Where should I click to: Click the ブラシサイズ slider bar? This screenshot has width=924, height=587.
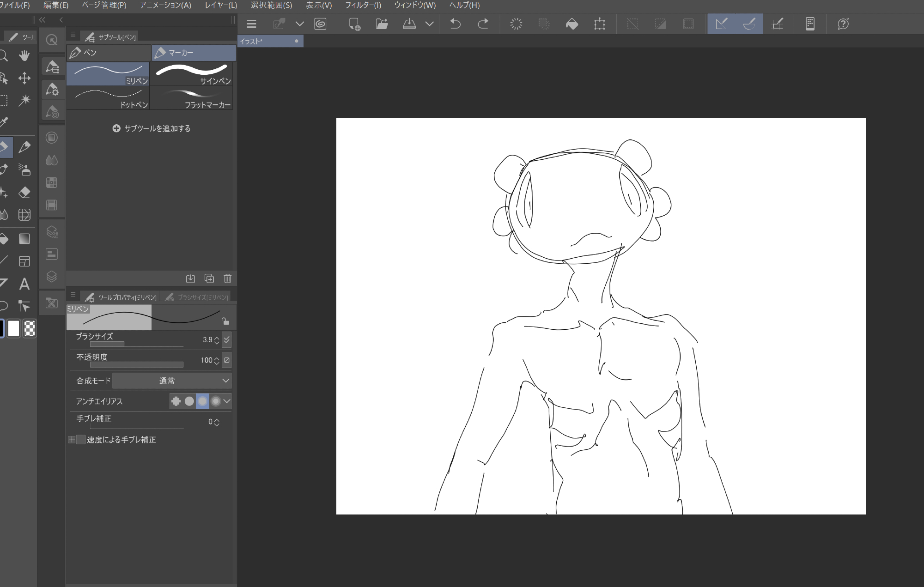[x=136, y=344]
